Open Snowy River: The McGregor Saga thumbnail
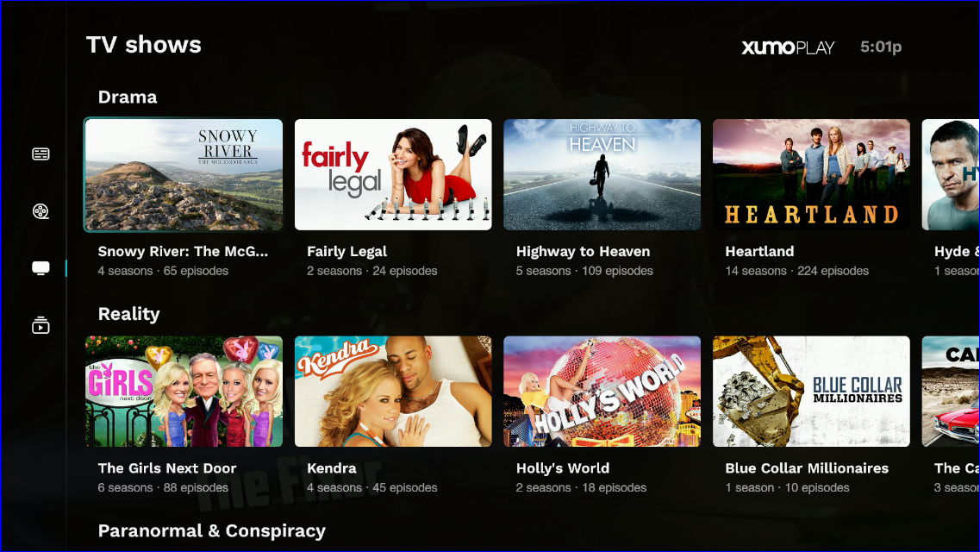Image resolution: width=980 pixels, height=552 pixels. [184, 175]
